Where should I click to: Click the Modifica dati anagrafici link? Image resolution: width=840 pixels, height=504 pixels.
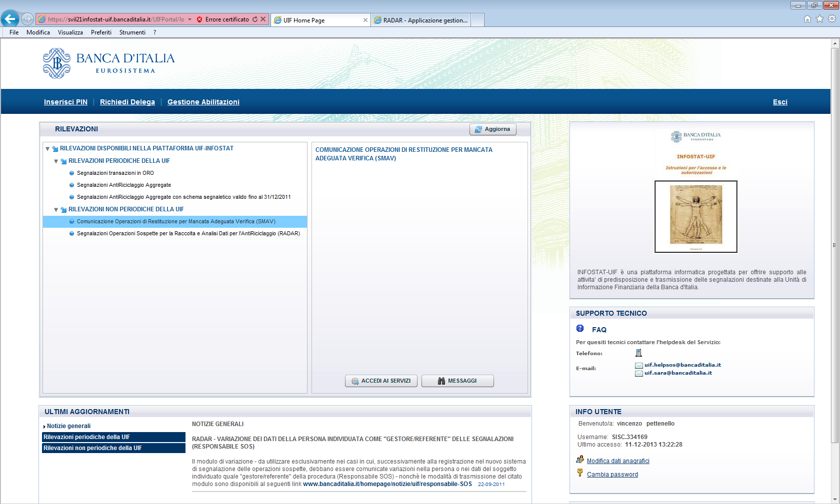pos(618,461)
